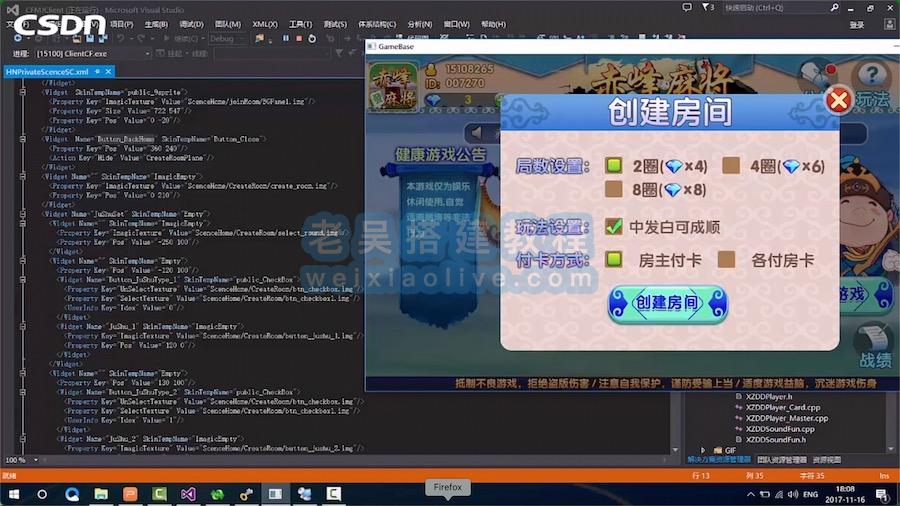Open the notifications flag showing 3
The image size is (900, 506).
[x=708, y=7]
